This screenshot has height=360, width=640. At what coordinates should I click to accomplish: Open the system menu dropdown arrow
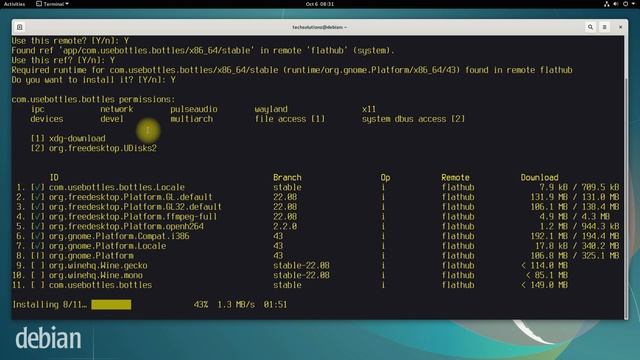633,4
